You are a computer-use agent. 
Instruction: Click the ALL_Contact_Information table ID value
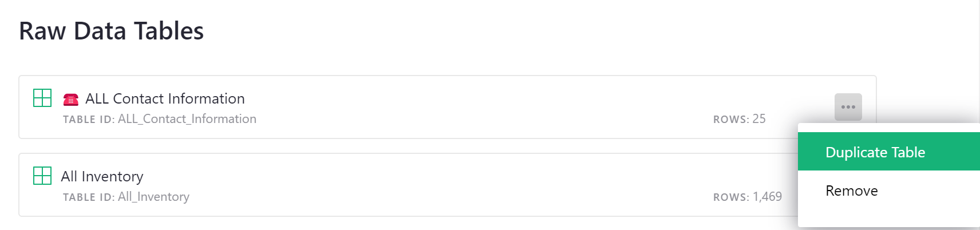[x=187, y=119]
